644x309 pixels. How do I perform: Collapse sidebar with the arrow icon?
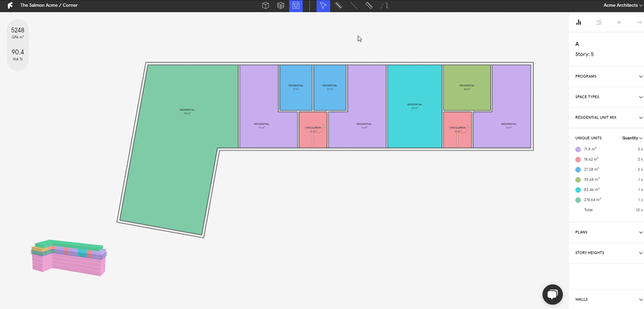point(639,22)
